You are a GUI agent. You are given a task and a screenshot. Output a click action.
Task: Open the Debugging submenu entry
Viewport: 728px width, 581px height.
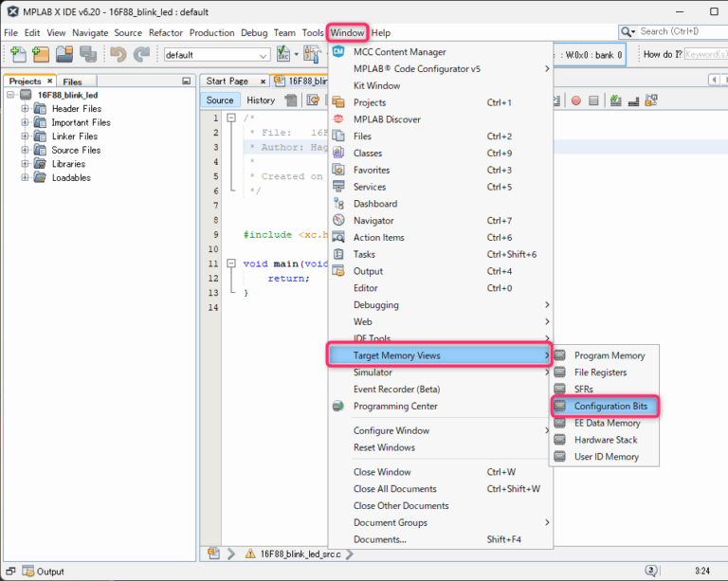coord(376,305)
